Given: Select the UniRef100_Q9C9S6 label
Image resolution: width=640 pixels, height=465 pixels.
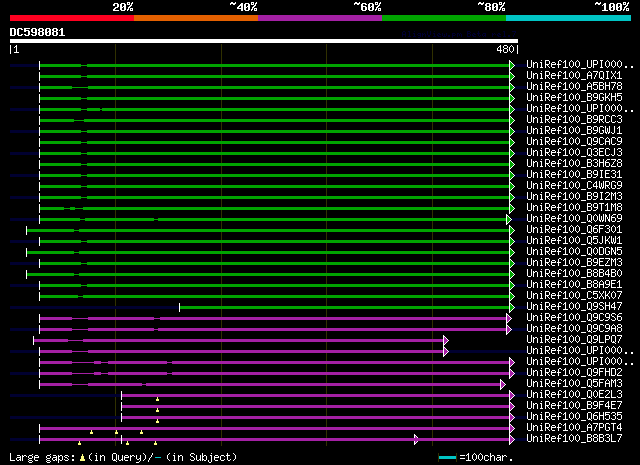Looking at the screenshot, I should tap(574, 318).
